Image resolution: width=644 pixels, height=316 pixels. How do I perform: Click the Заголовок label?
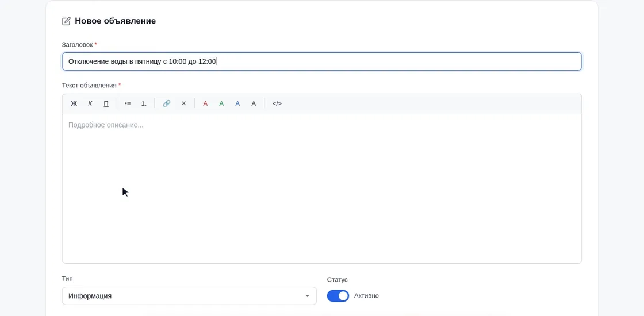click(x=77, y=44)
